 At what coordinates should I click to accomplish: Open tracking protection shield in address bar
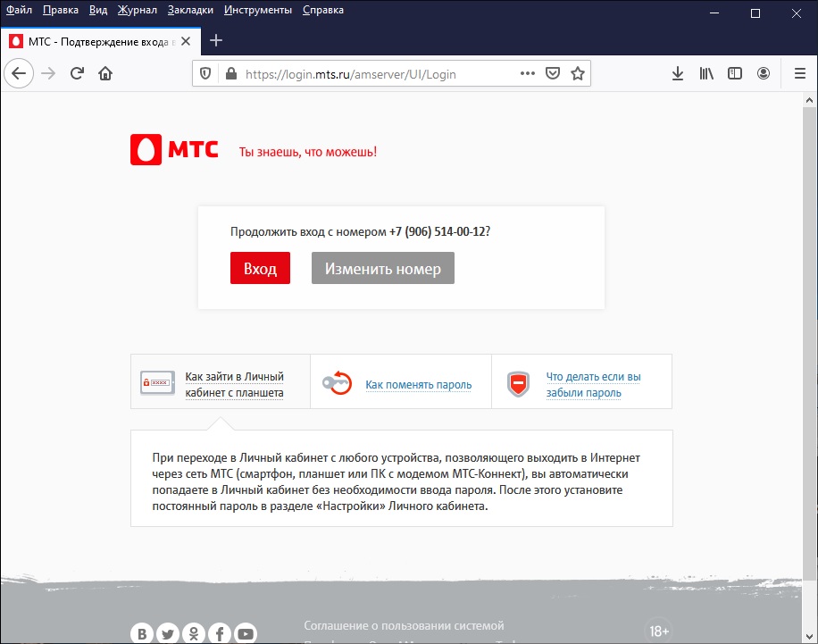pyautogui.click(x=205, y=73)
